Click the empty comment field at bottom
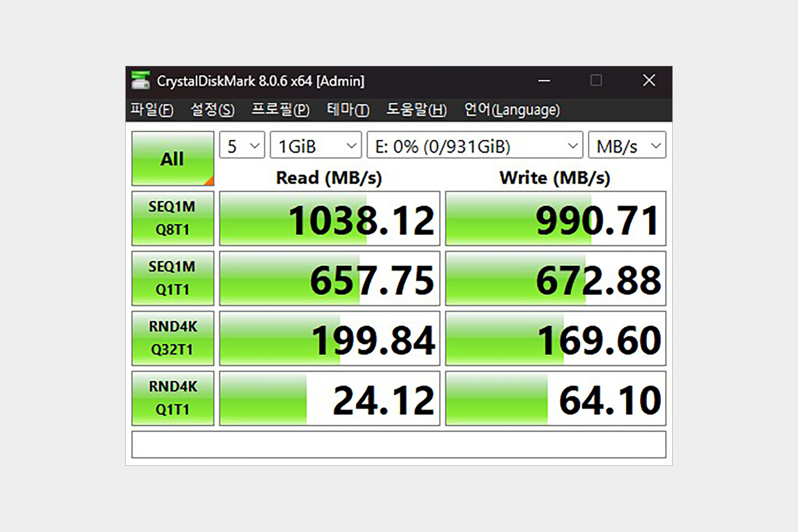The height and width of the screenshot is (532, 798). point(398,444)
